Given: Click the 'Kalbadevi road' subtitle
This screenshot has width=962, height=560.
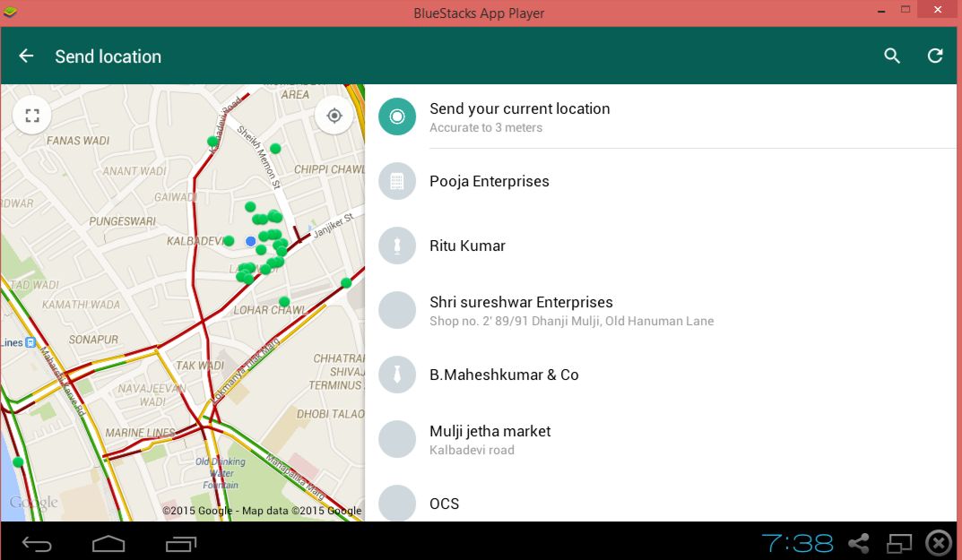Looking at the screenshot, I should [x=472, y=450].
